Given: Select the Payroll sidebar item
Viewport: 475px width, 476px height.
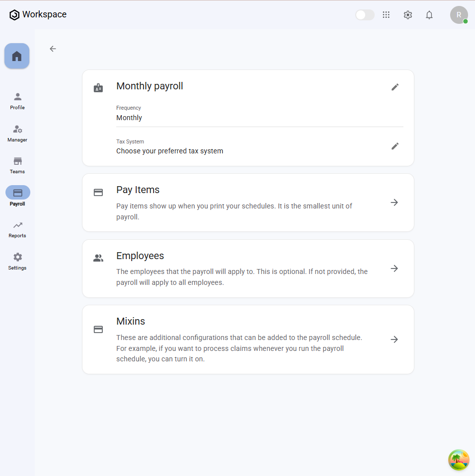Looking at the screenshot, I should tap(18, 196).
